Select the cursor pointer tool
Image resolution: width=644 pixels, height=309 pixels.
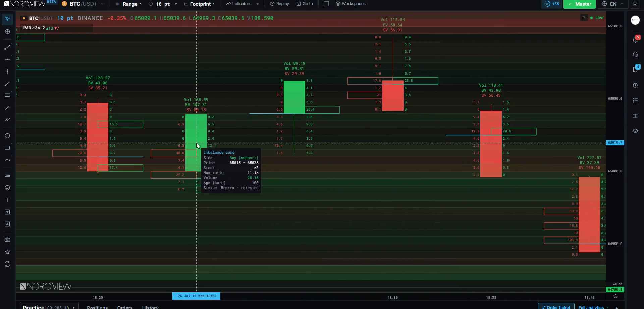[x=7, y=19]
